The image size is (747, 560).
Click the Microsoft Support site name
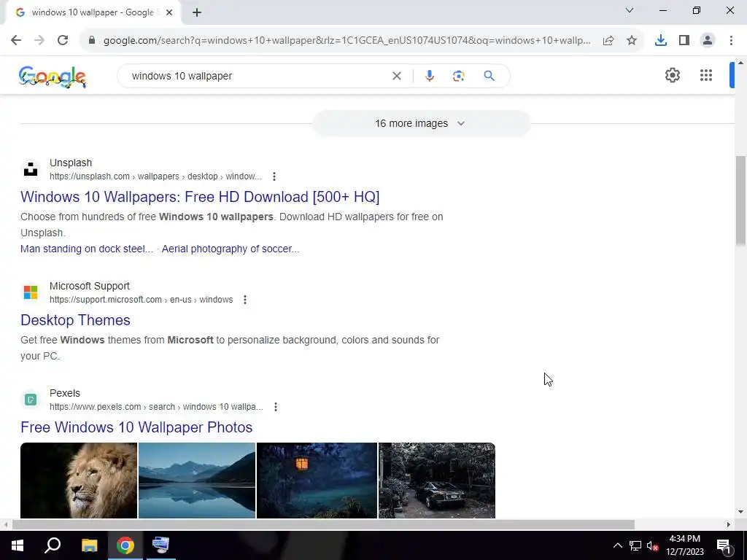[90, 286]
